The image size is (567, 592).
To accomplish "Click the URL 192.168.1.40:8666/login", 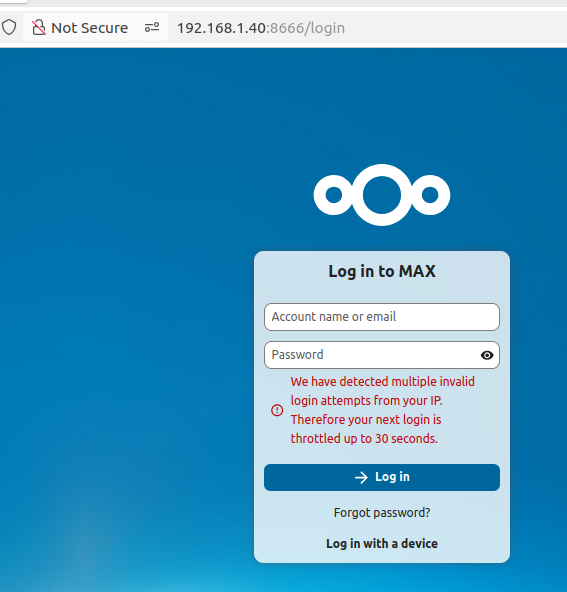I will 261,28.
